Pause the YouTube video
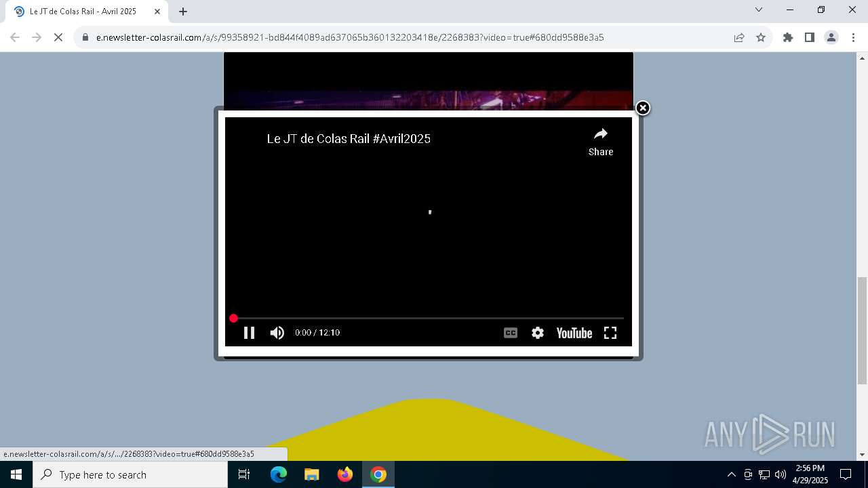The image size is (868, 488). [249, 333]
